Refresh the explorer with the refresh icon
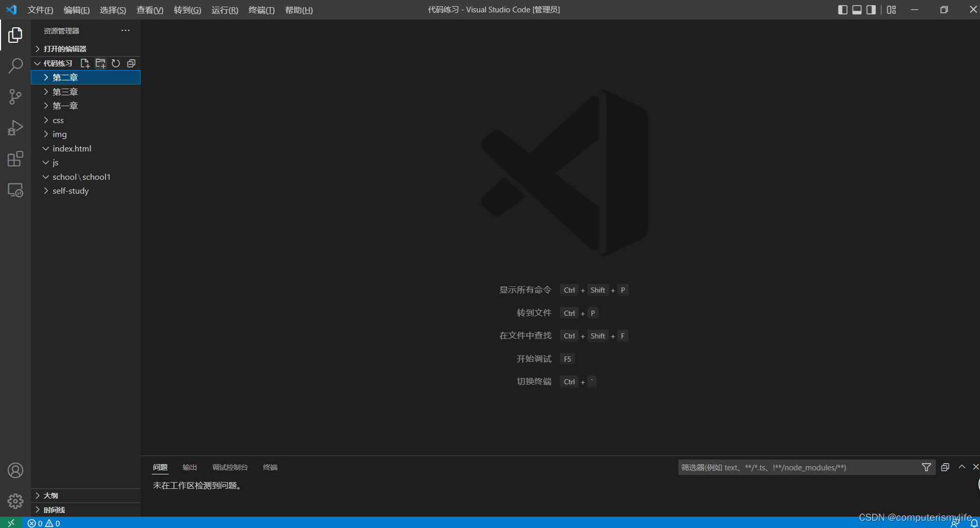This screenshot has height=528, width=980. [116, 63]
